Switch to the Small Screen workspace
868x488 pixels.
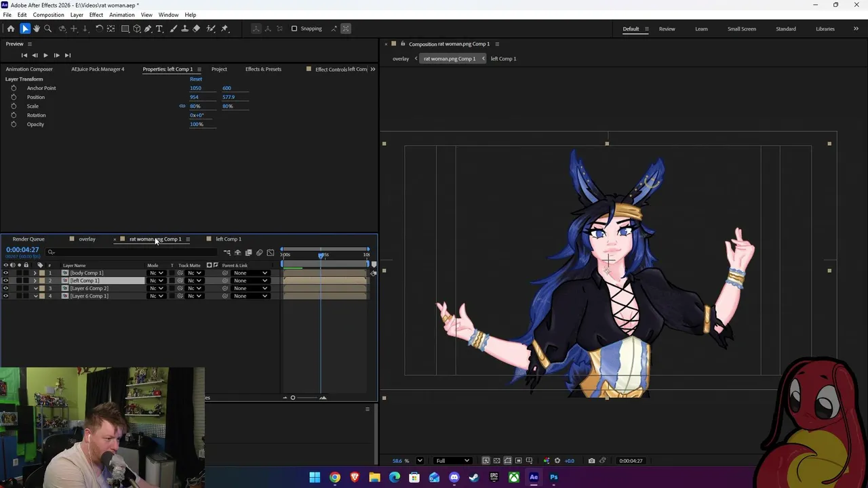(742, 29)
